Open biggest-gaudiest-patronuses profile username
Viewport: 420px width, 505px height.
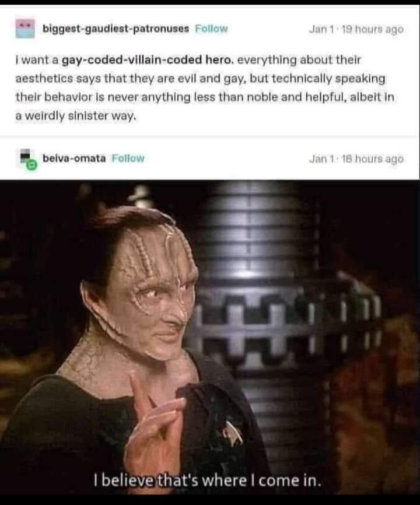click(x=116, y=29)
